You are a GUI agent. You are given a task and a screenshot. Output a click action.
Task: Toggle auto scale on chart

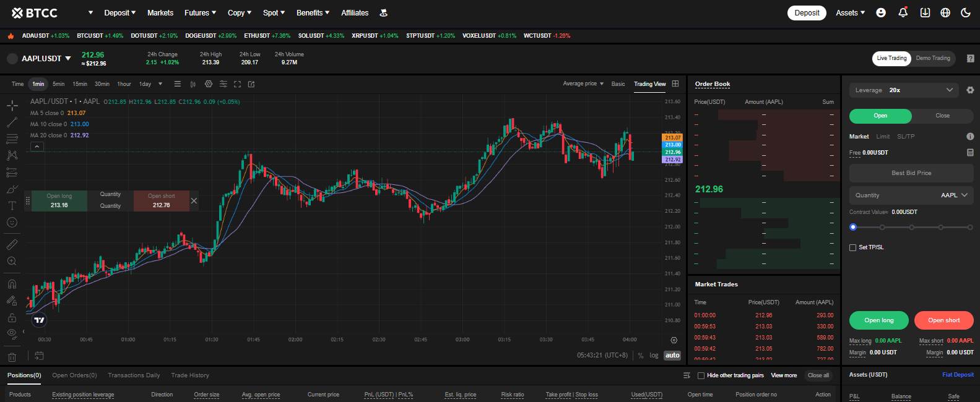672,356
